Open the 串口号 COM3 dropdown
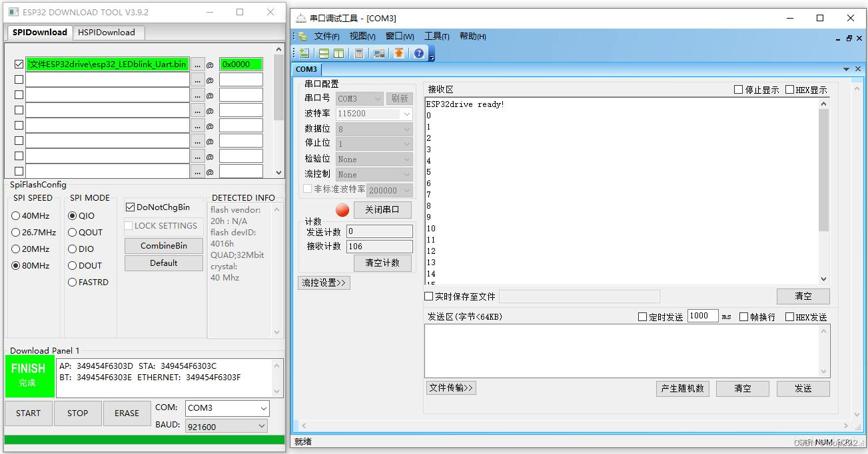 (x=359, y=99)
